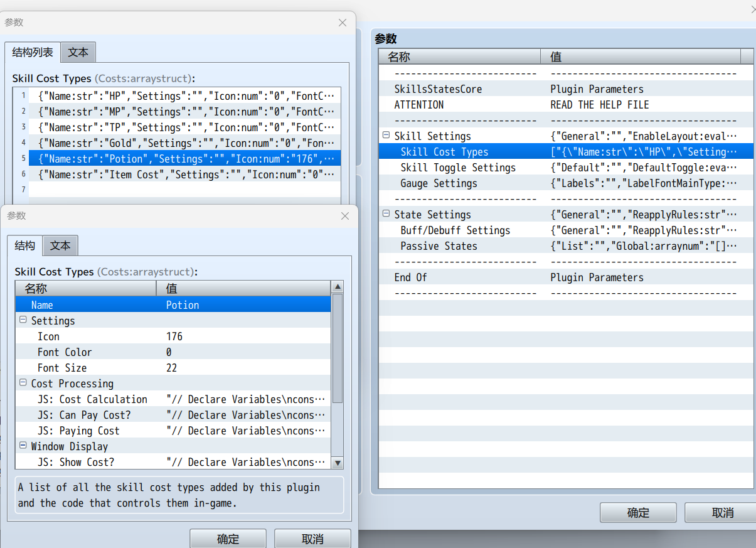Select the Gold cost type entry
This screenshot has width=756, height=548.
click(x=185, y=143)
